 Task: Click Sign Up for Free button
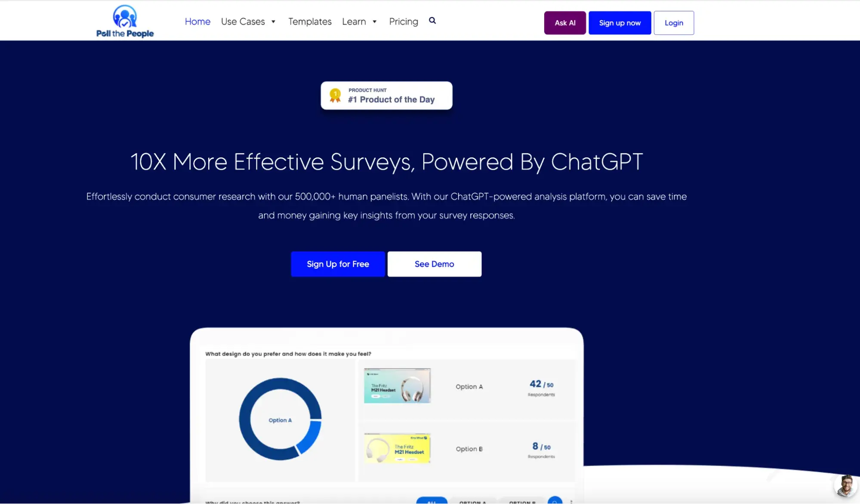coord(338,264)
